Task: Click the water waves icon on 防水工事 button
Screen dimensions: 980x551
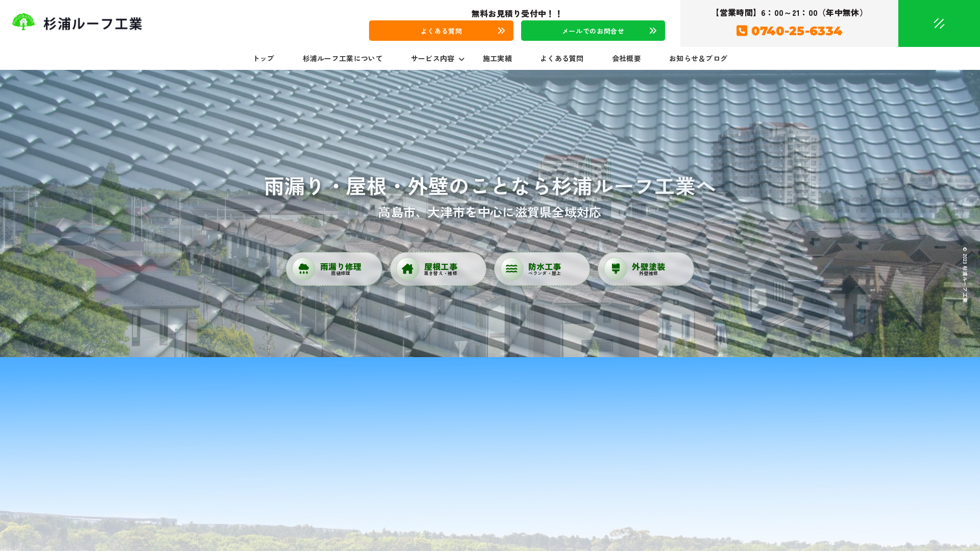Action: coord(512,268)
